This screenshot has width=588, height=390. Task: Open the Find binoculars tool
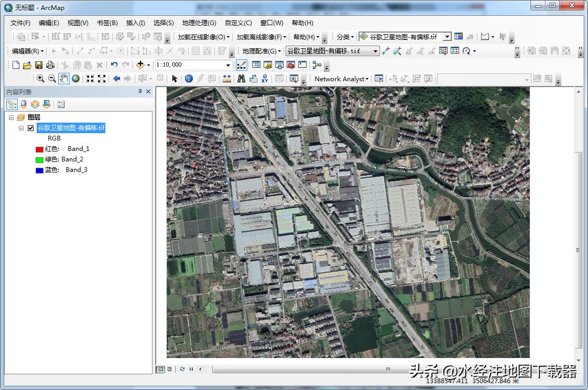241,79
